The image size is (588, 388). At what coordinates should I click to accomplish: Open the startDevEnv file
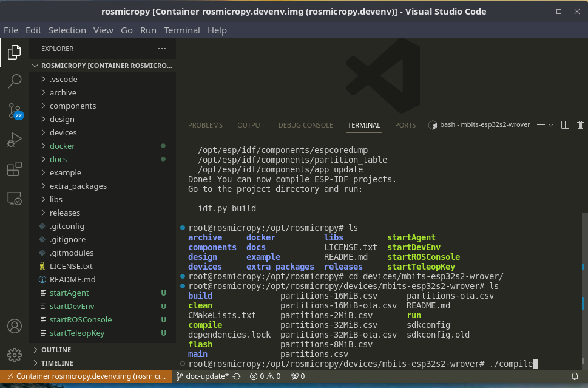pyautogui.click(x=103, y=306)
